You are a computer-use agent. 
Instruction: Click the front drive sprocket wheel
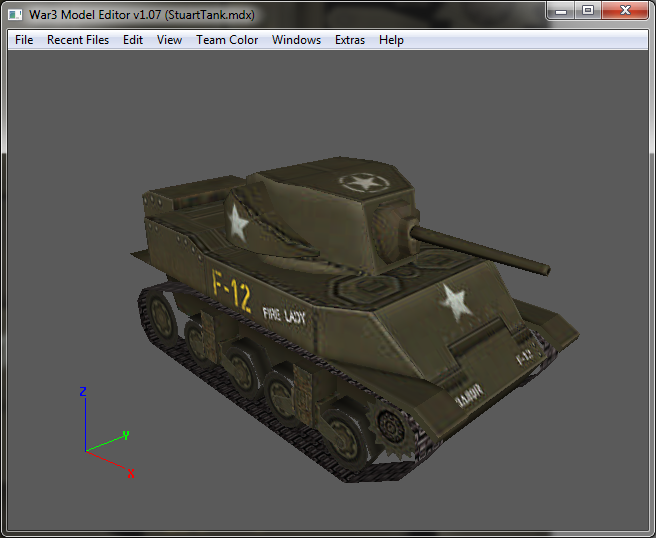(391, 429)
